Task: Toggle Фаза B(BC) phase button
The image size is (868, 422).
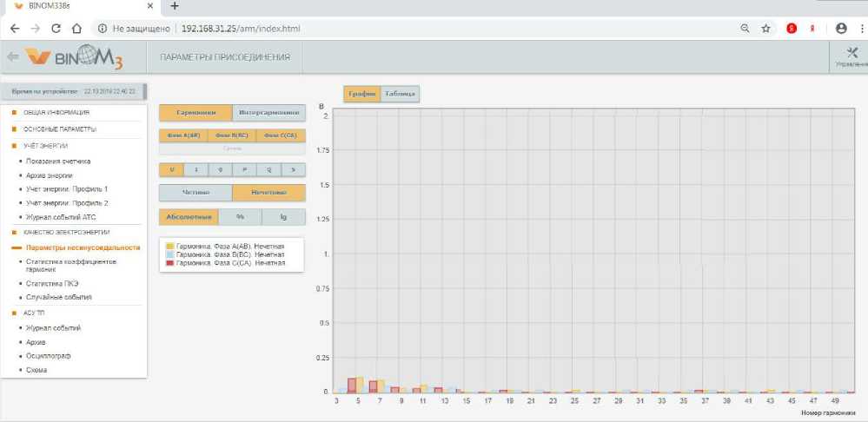Action: click(232, 135)
